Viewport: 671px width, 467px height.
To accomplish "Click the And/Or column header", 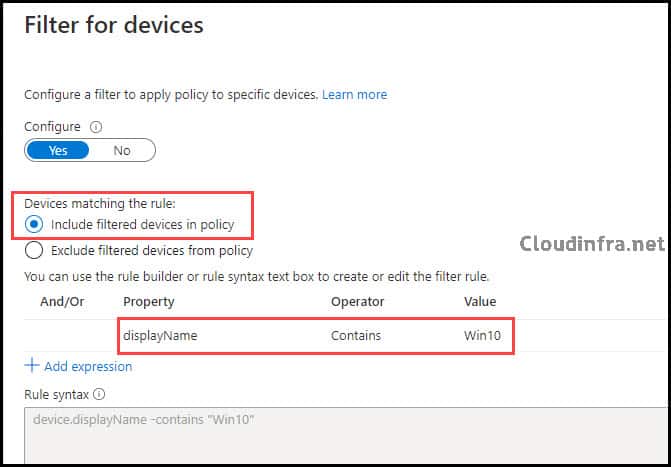I will click(x=62, y=302).
